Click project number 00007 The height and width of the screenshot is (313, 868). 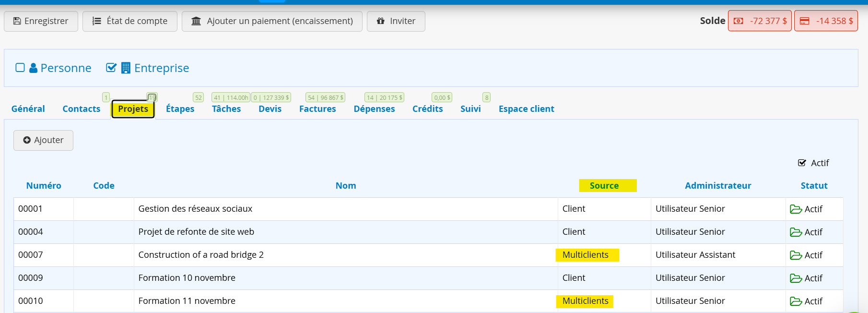tap(31, 255)
